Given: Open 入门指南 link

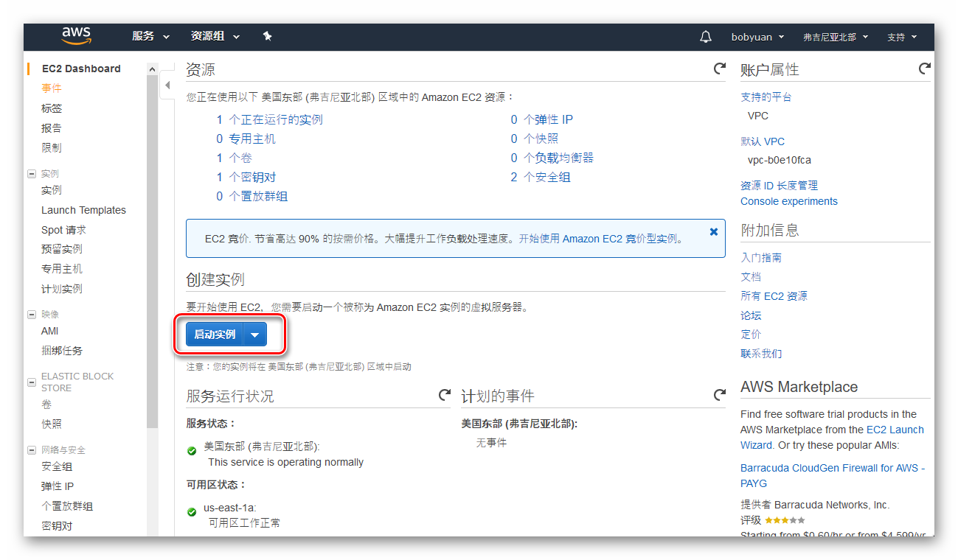Looking at the screenshot, I should click(x=761, y=258).
